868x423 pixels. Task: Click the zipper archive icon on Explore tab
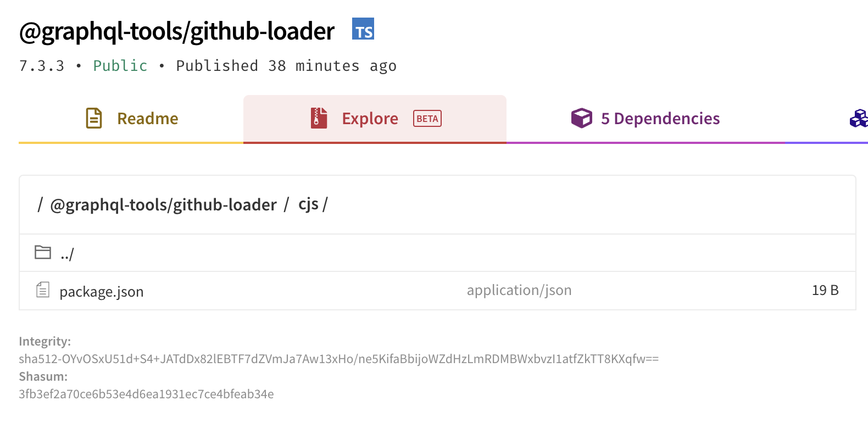point(319,118)
